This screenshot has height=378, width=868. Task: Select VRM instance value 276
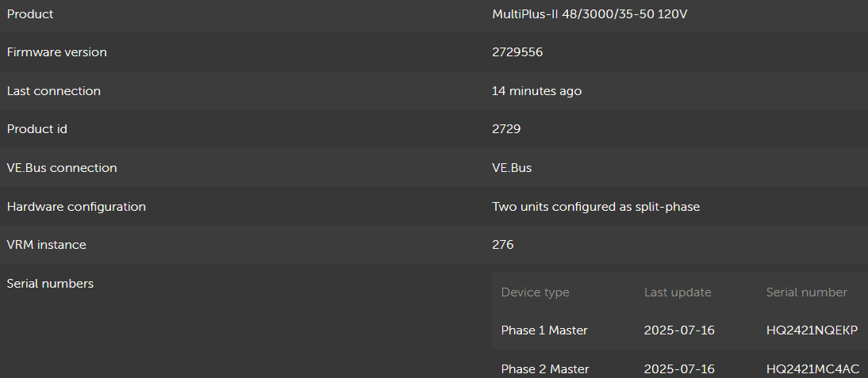tap(503, 245)
